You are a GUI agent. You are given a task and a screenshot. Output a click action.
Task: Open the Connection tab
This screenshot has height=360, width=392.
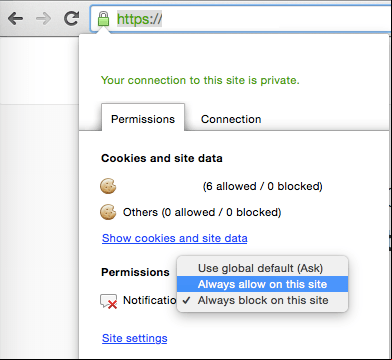point(231,119)
